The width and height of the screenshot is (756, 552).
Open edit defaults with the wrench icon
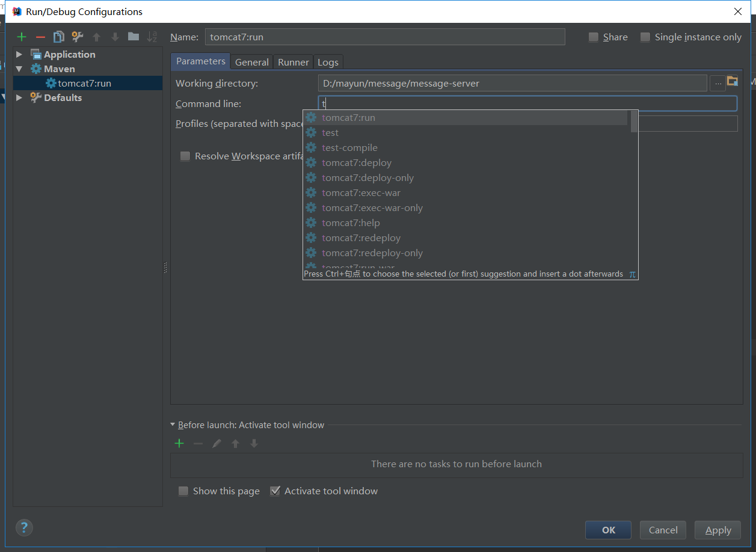77,36
